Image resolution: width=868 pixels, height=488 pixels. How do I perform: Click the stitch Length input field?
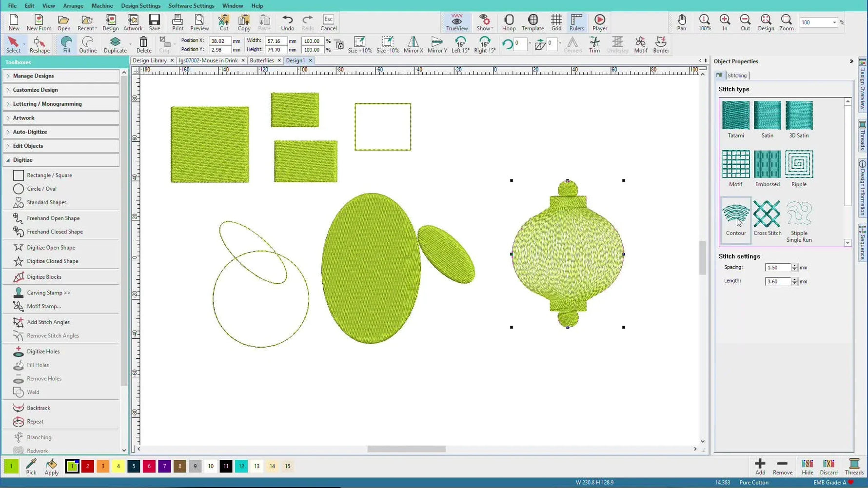(778, 281)
